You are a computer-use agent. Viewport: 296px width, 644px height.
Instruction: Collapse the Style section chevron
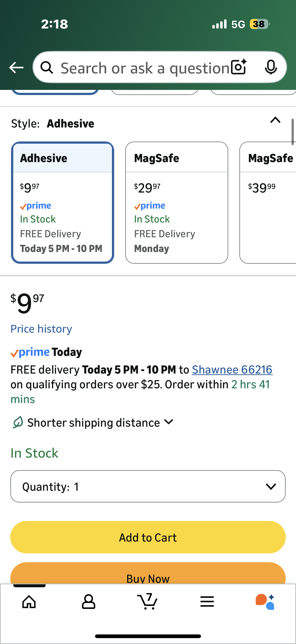click(x=275, y=120)
